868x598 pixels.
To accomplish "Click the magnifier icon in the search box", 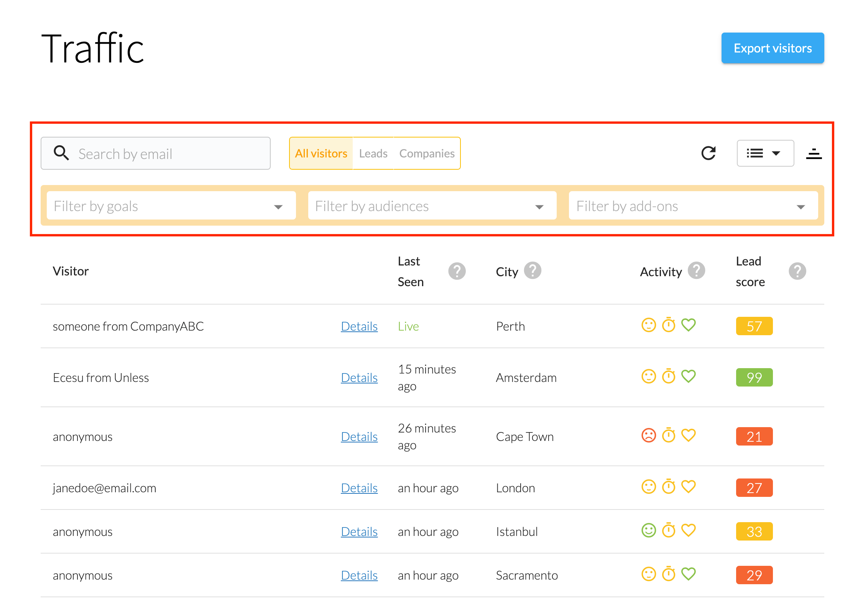I will click(x=61, y=153).
